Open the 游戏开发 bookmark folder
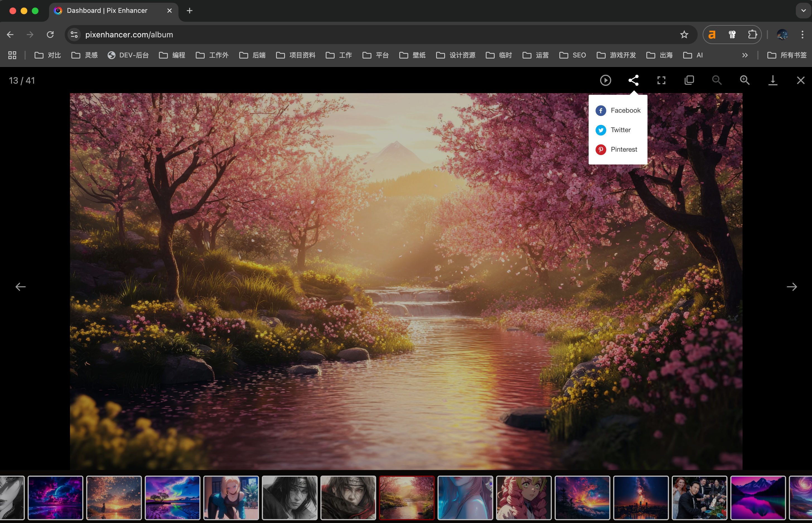812x523 pixels. click(x=616, y=55)
